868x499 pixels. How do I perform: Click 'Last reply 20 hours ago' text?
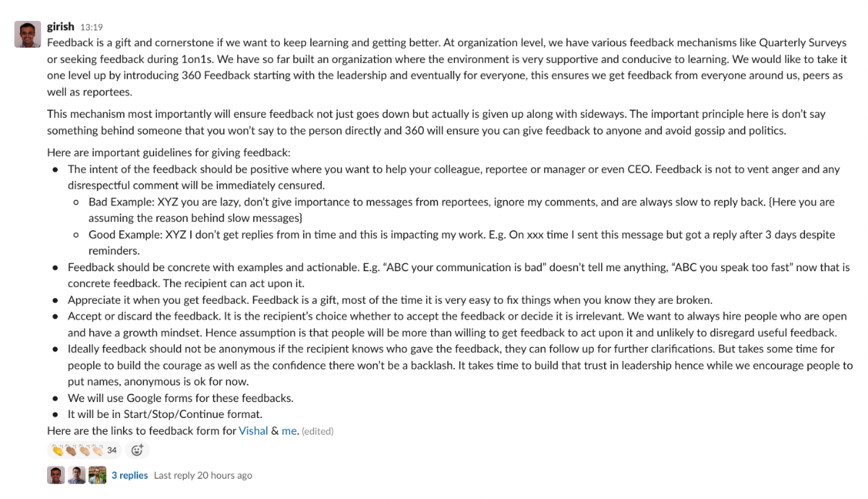[x=203, y=475]
